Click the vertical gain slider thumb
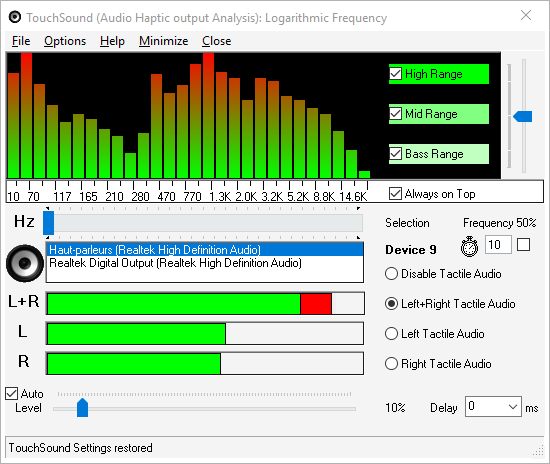Image resolution: width=550 pixels, height=464 pixels. 523,116
